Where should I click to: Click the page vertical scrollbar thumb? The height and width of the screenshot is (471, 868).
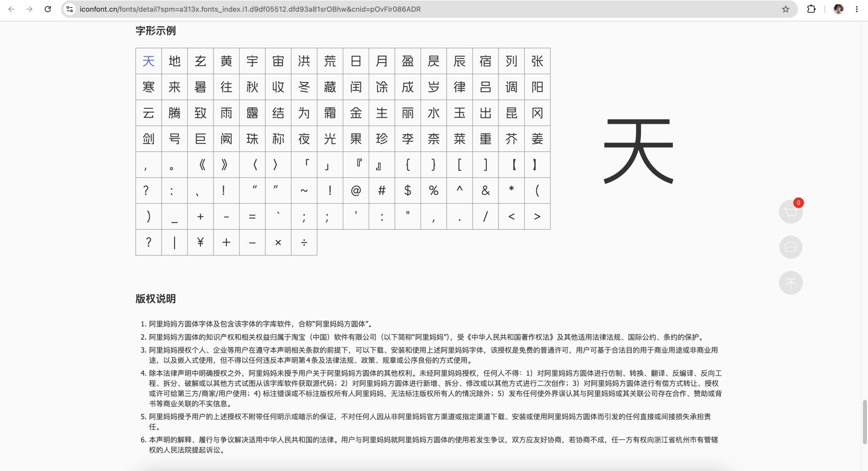(x=865, y=422)
